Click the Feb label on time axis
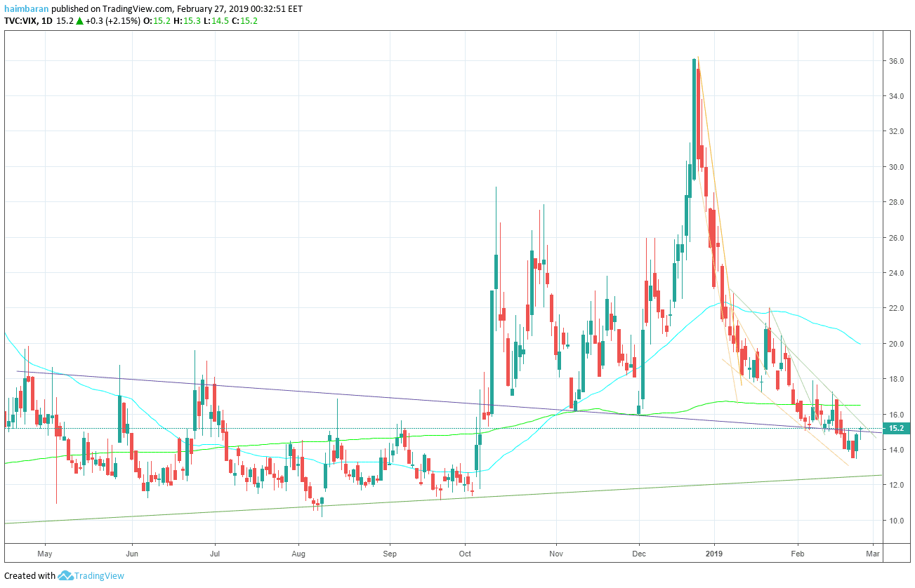 coord(798,553)
